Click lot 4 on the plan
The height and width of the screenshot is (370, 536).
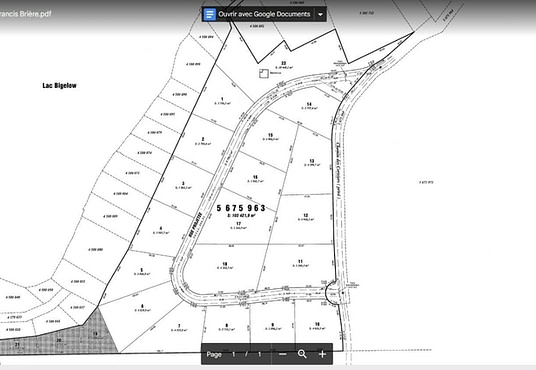coord(161,228)
